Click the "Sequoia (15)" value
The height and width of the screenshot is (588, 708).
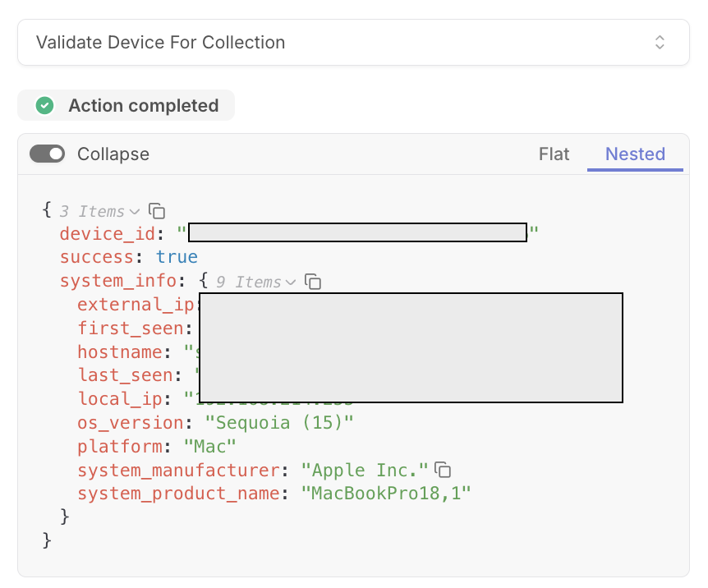(279, 423)
